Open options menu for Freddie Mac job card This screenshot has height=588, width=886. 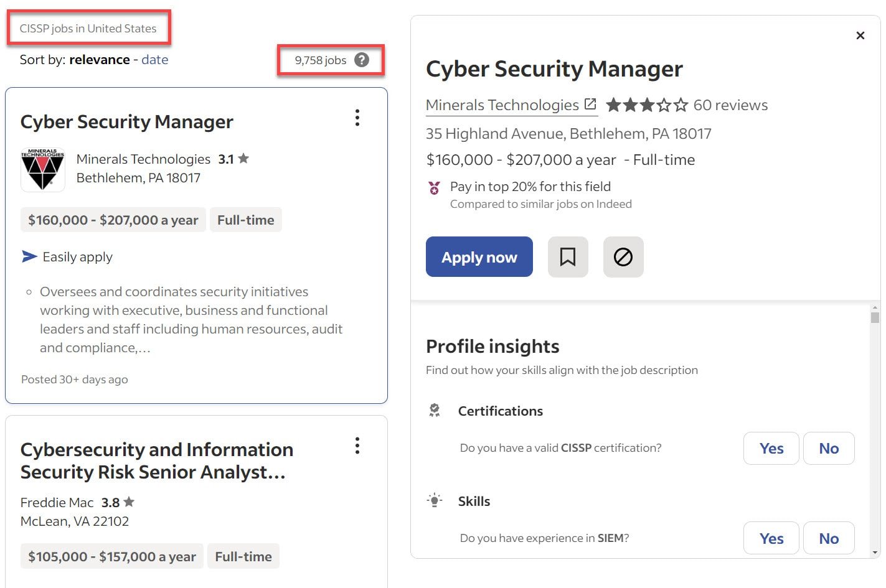(357, 446)
